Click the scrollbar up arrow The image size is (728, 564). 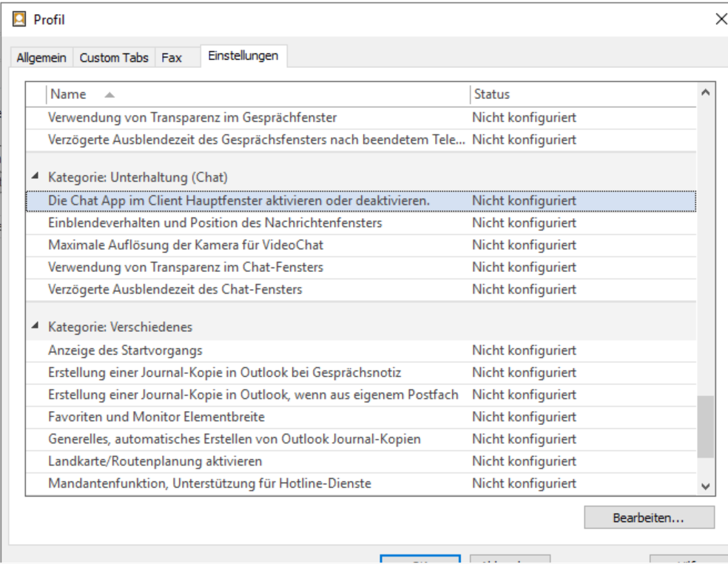(705, 92)
